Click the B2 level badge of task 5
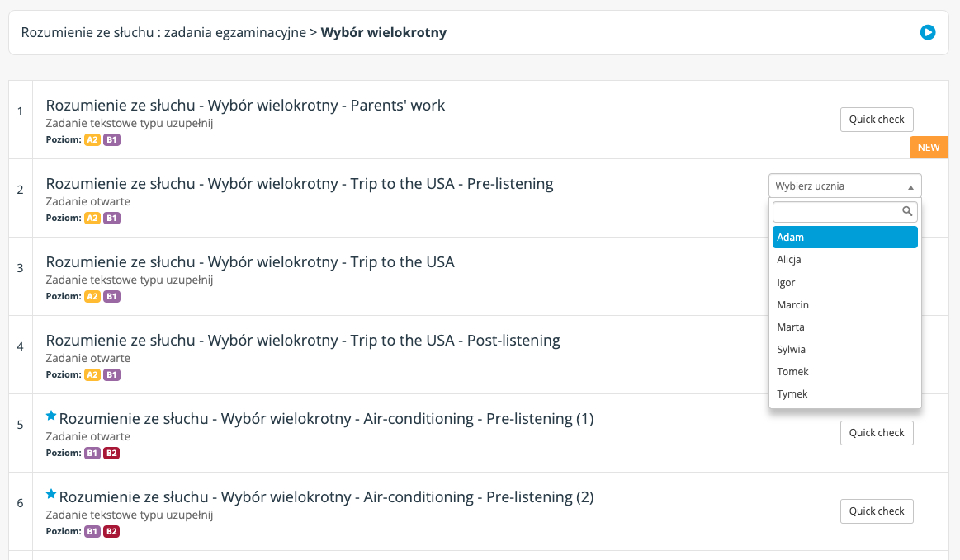Screen dimensions: 960x560 [x=111, y=453]
